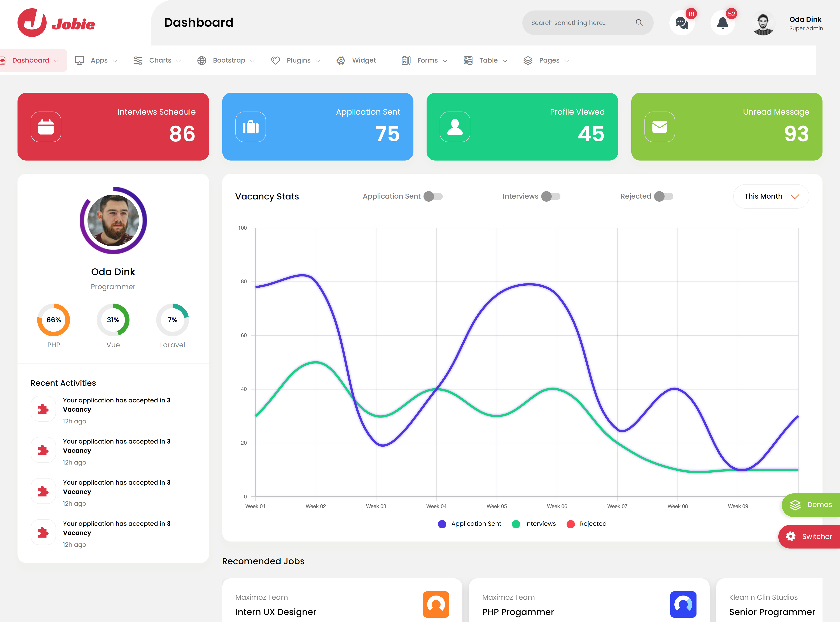Open the This Month dropdown

point(771,196)
